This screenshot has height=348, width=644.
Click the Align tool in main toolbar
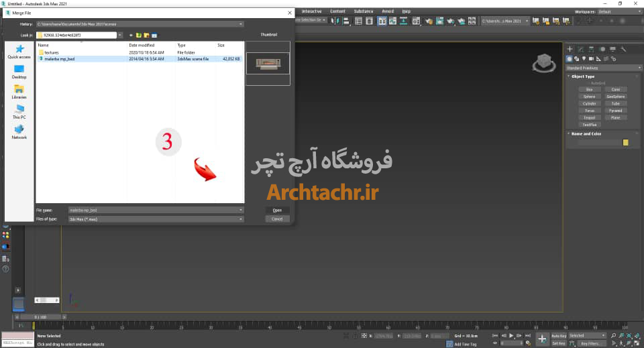[x=346, y=21]
